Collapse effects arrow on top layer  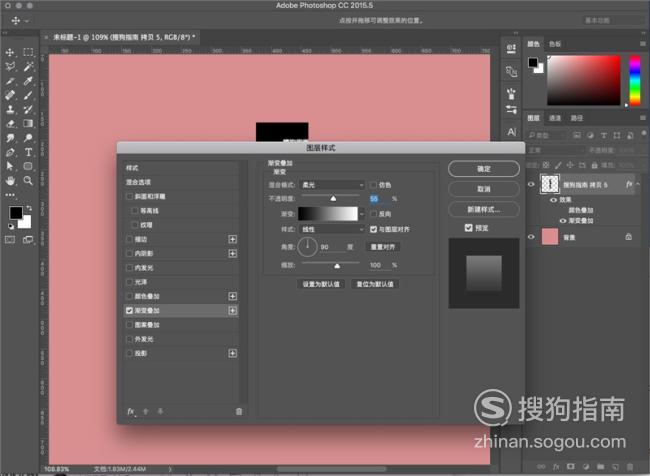pyautogui.click(x=638, y=185)
